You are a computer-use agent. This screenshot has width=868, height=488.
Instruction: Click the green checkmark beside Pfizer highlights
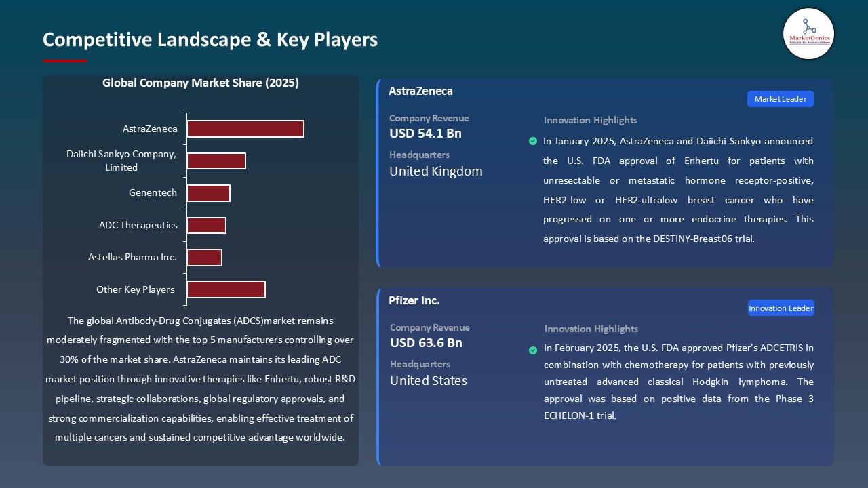(x=533, y=350)
